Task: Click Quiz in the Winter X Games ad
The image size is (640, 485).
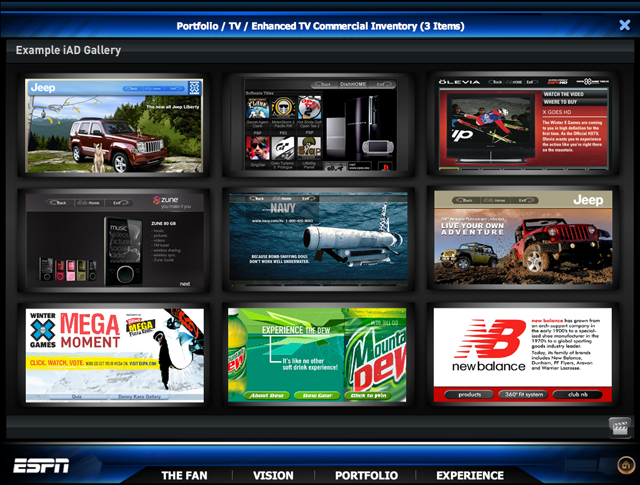Action: pyautogui.click(x=77, y=396)
